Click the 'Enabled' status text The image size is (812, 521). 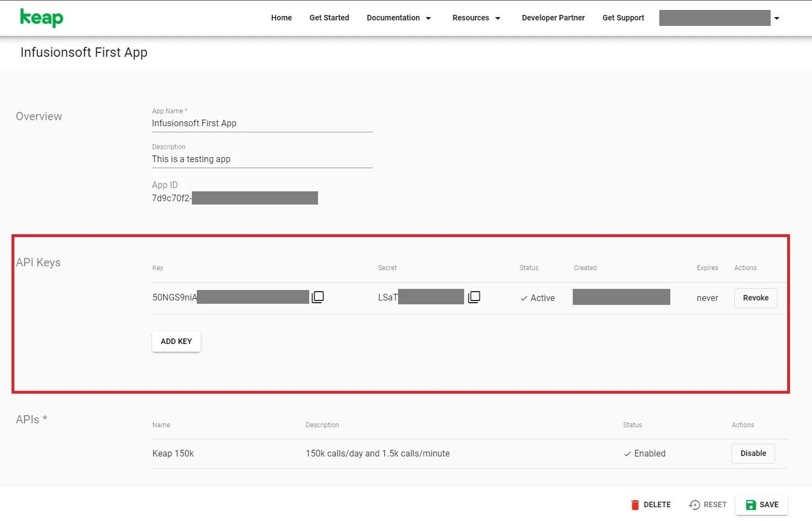point(650,454)
